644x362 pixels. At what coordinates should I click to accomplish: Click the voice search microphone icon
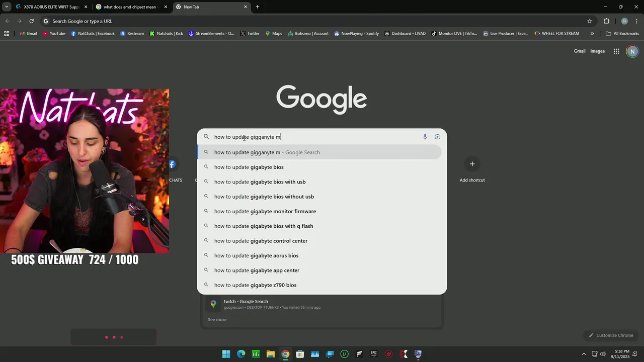425,137
